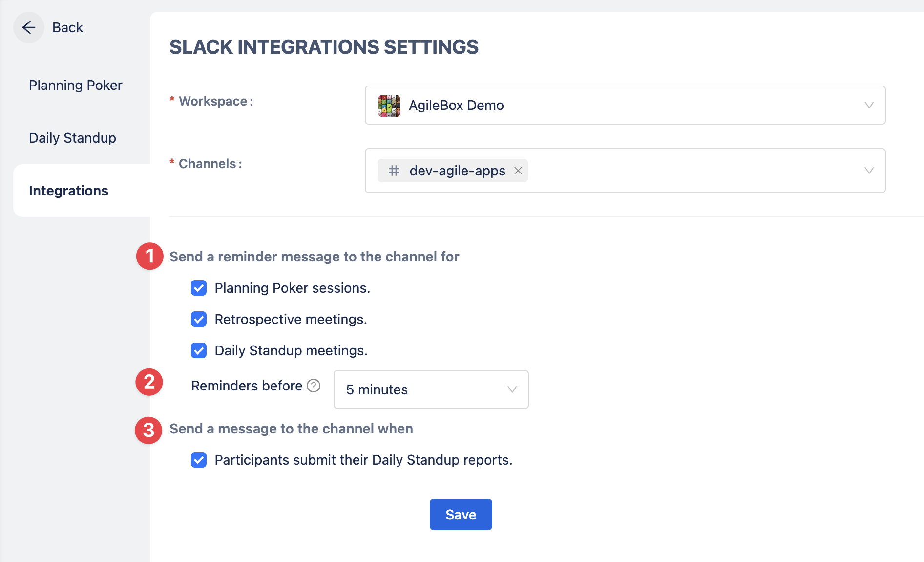Uncheck Participants submit Daily Standup reports
The width and height of the screenshot is (924, 562).
tap(199, 460)
